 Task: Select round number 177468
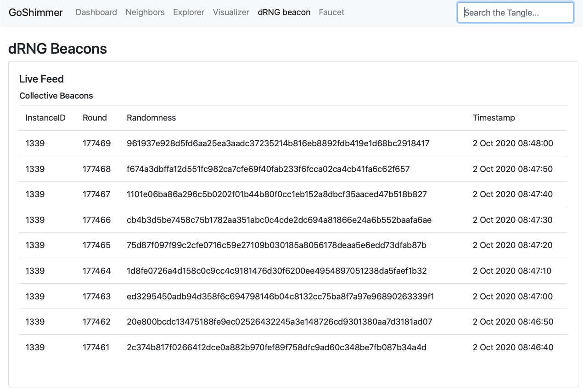click(x=97, y=169)
